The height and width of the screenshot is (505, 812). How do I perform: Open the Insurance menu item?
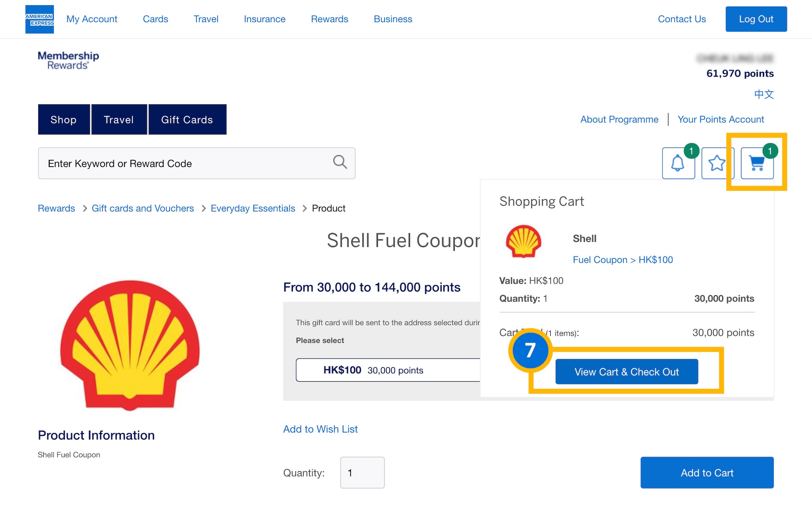tap(264, 19)
